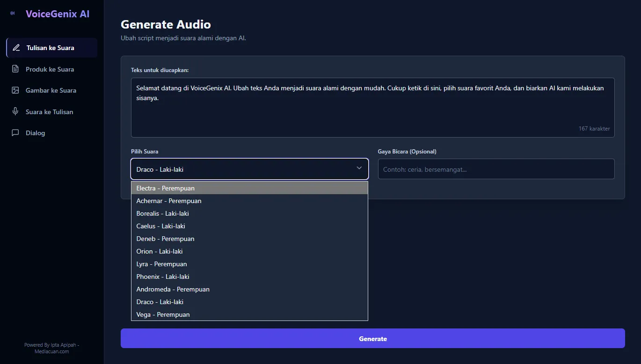Image resolution: width=641 pixels, height=364 pixels.
Task: Click inside the Teks untuk diucapkan text area
Action: (x=372, y=112)
